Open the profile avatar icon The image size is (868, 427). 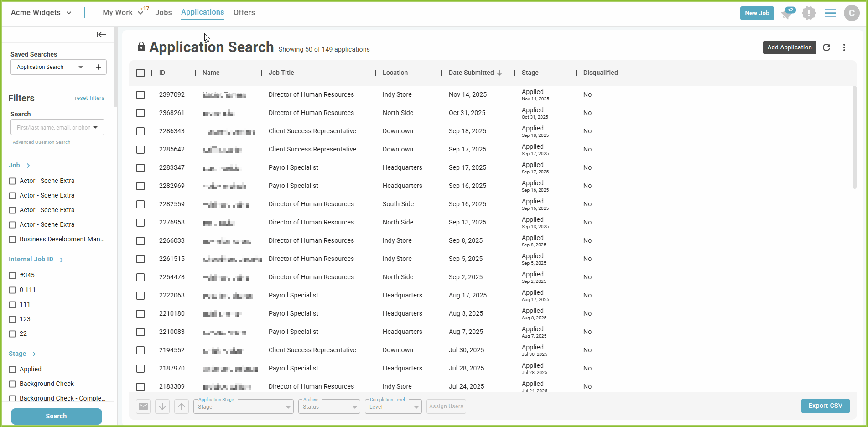(851, 13)
